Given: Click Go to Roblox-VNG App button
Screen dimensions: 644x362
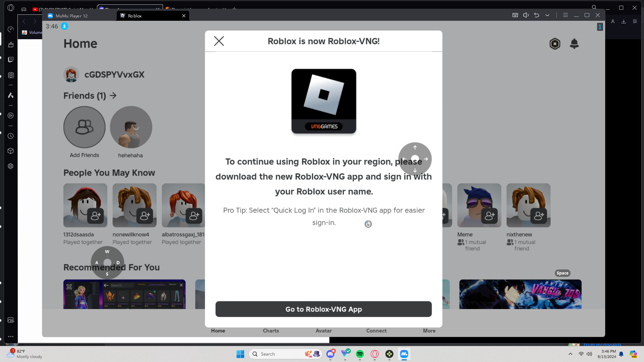Looking at the screenshot, I should click(323, 309).
